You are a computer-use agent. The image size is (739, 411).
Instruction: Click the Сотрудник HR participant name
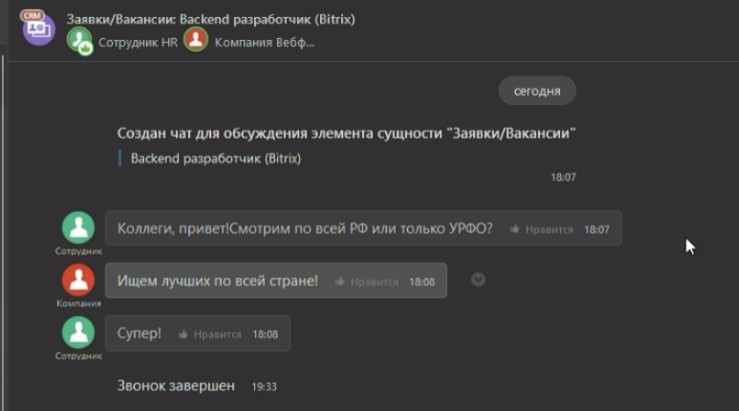click(x=138, y=42)
